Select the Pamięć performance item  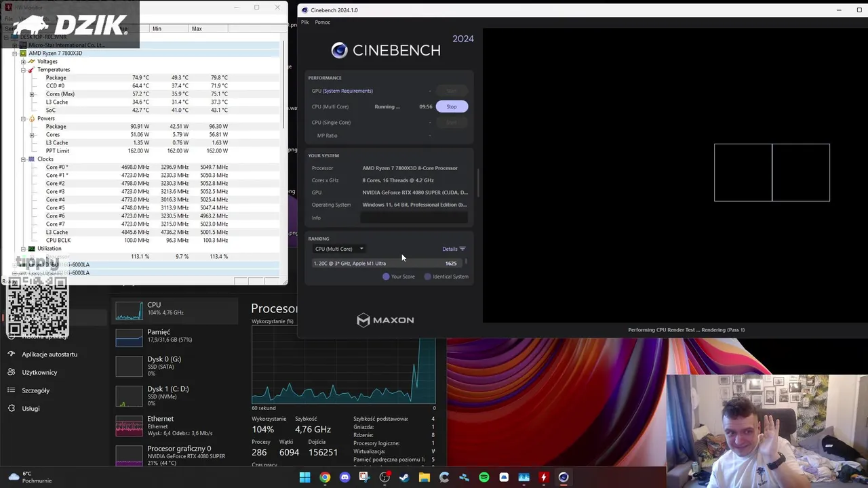click(175, 336)
